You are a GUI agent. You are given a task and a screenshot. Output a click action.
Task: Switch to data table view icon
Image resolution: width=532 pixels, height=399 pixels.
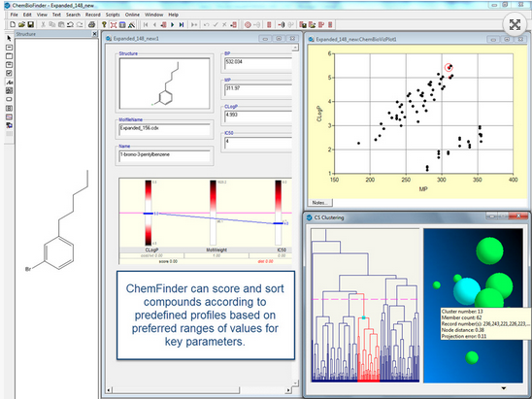tap(122, 24)
